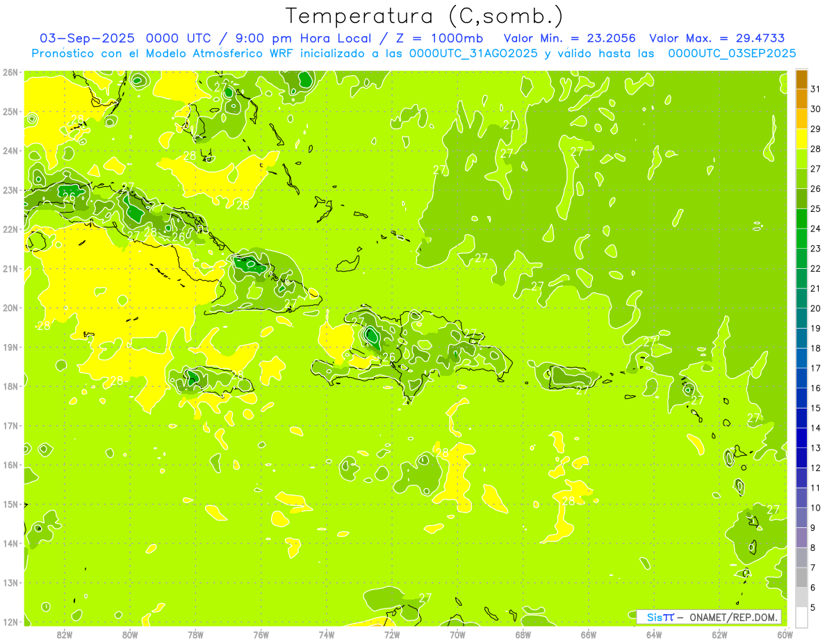Click colorbar label '10'
834x644 pixels.
(x=816, y=508)
